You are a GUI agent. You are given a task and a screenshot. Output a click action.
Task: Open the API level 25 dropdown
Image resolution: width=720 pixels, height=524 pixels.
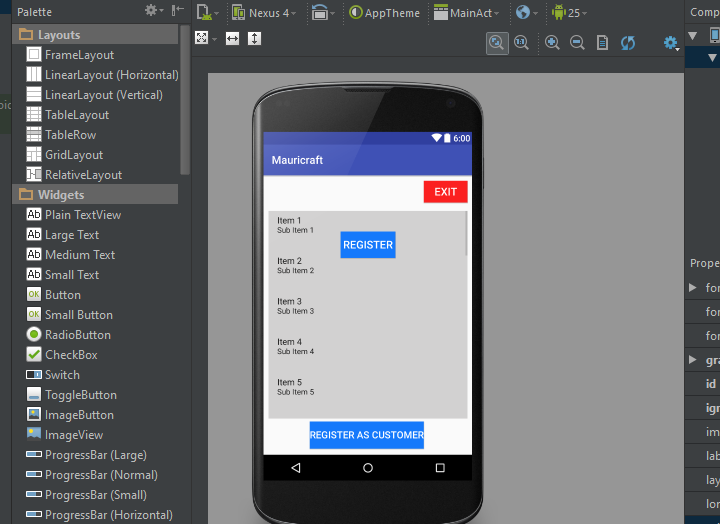567,13
